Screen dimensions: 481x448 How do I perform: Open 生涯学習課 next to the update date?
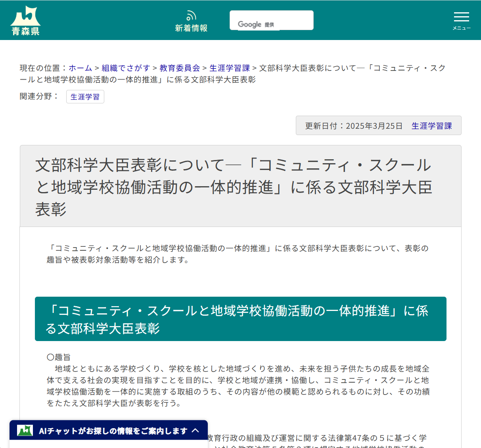pyautogui.click(x=432, y=126)
